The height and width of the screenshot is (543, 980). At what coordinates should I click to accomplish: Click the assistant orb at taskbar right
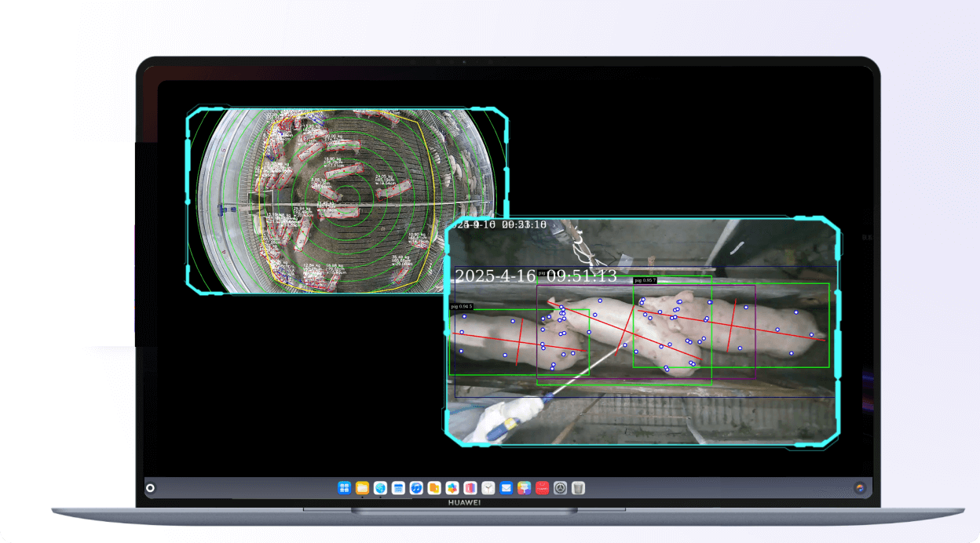tap(860, 488)
